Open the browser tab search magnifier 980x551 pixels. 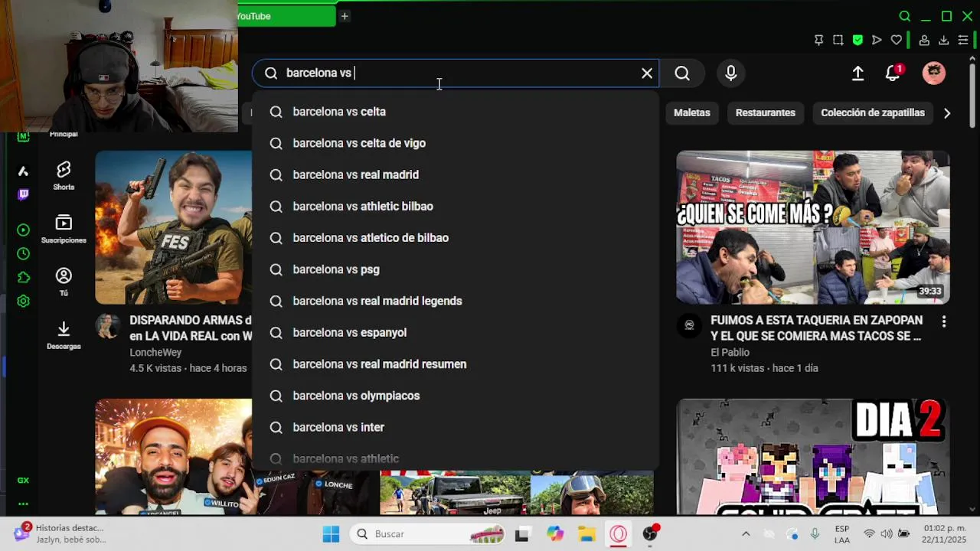(x=905, y=16)
